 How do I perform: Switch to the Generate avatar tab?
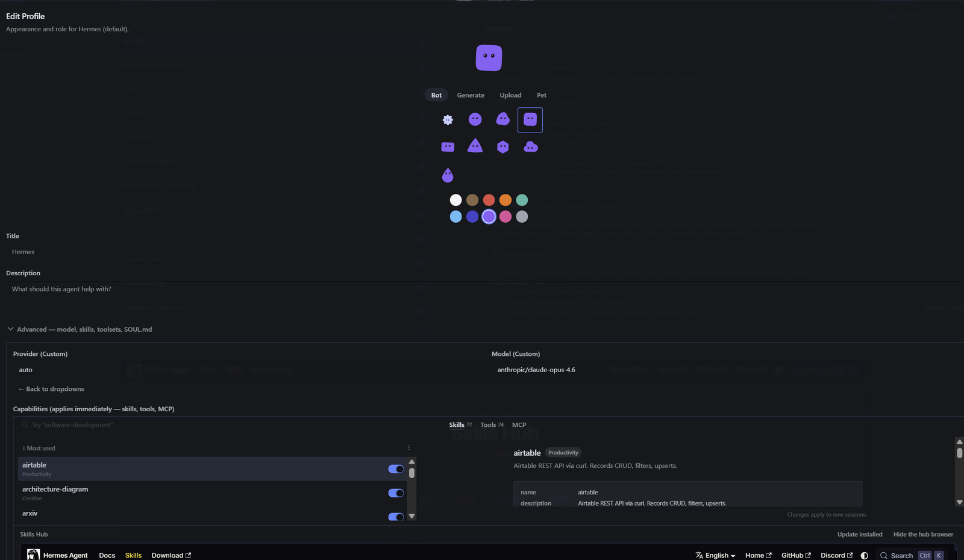471,95
